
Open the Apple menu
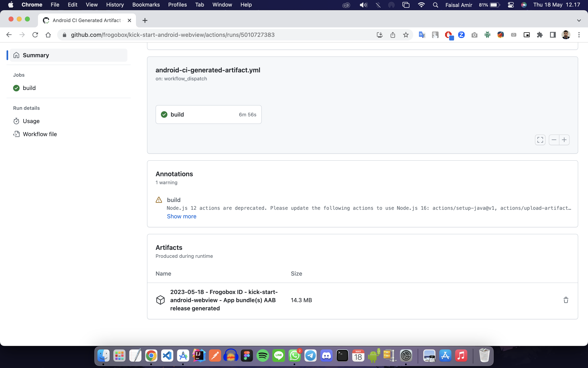click(11, 5)
